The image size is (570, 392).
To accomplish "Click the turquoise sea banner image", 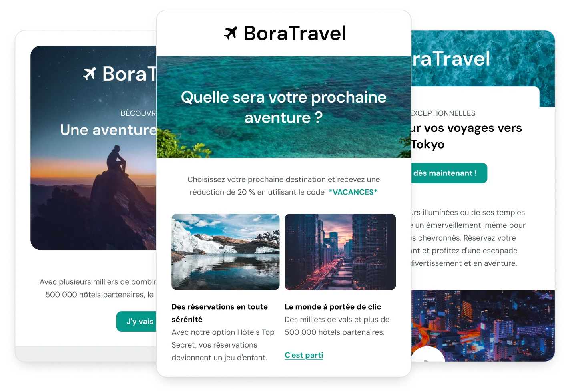I will click(x=283, y=107).
